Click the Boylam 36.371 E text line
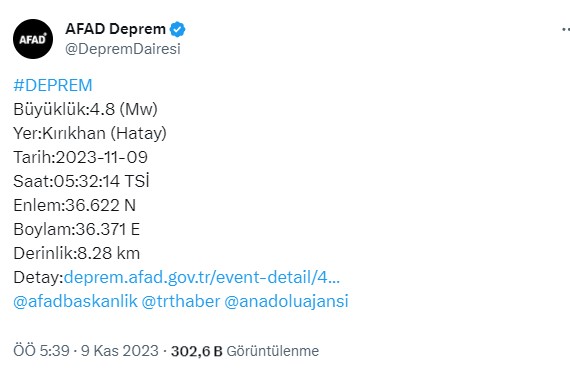 point(76,229)
